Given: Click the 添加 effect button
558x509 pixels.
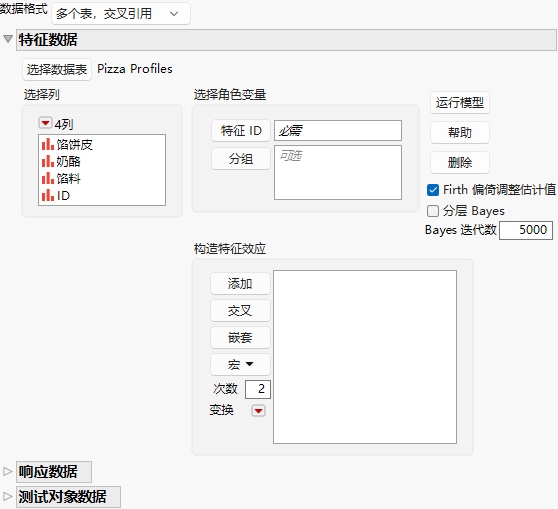Looking at the screenshot, I should [x=240, y=284].
